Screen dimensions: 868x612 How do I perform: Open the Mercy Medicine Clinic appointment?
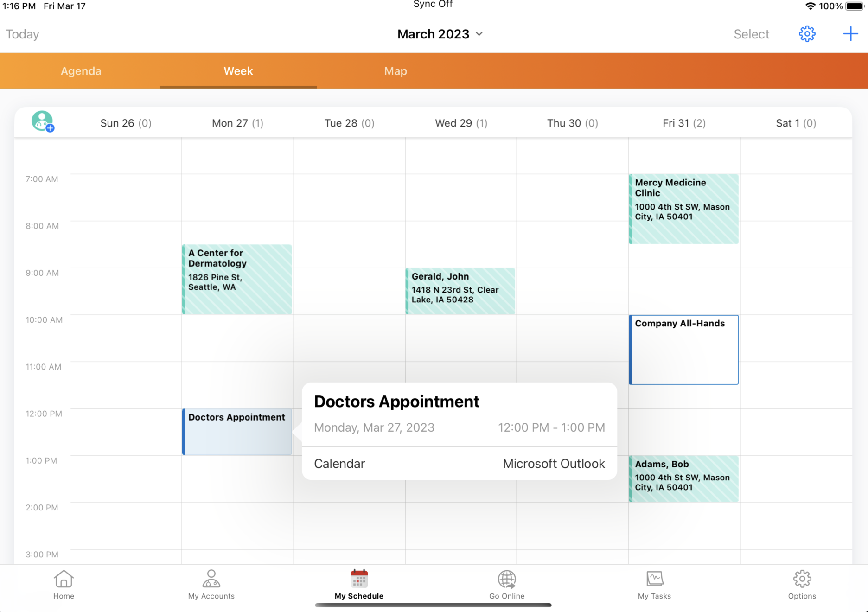click(x=683, y=209)
